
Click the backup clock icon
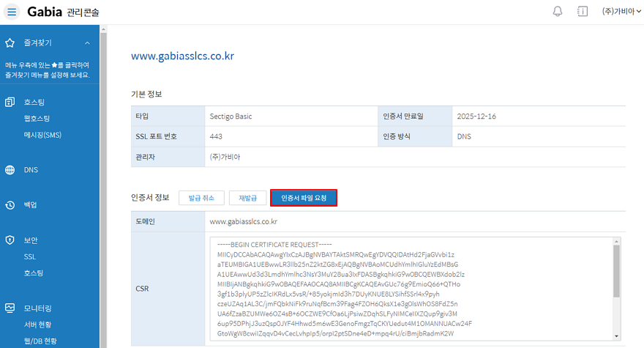click(10, 205)
